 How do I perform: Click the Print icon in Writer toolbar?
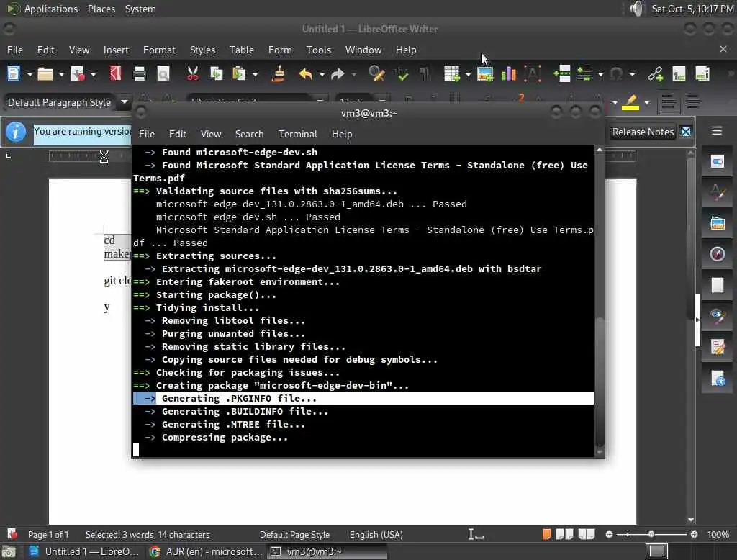click(x=140, y=74)
